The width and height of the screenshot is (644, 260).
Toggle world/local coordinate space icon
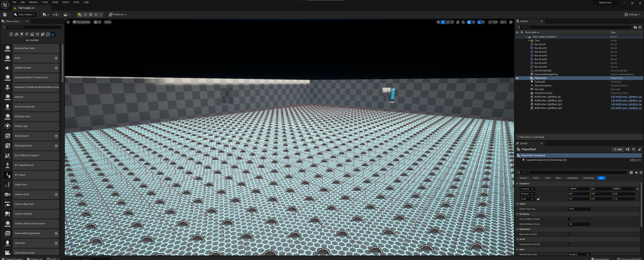pos(458,22)
